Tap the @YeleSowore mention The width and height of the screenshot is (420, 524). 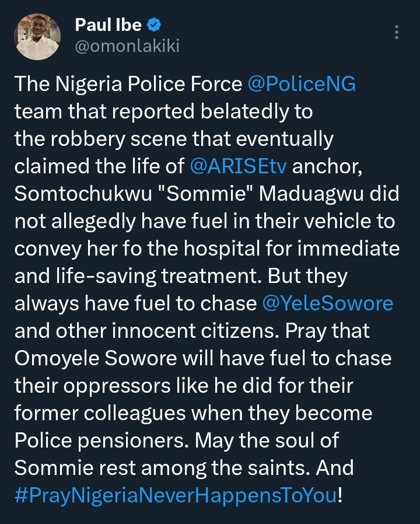coord(327,304)
